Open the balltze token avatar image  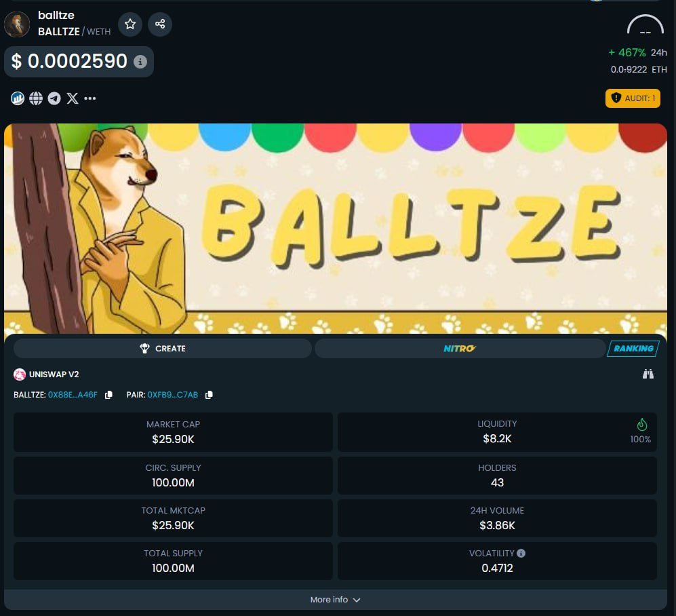17,24
